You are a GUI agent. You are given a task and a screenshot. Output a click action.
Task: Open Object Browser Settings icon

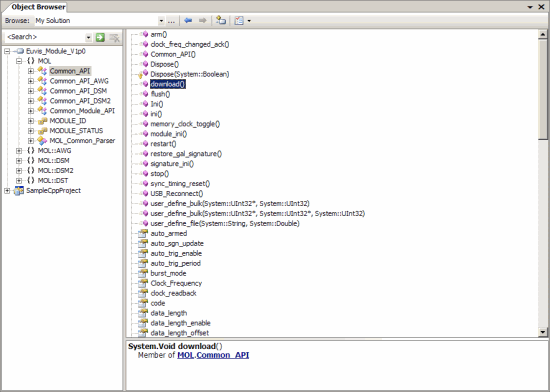(239, 20)
